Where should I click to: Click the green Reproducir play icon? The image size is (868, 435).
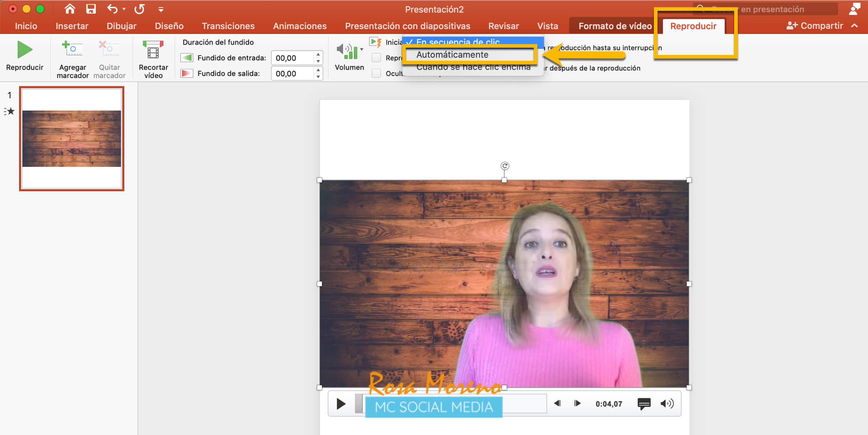point(25,50)
